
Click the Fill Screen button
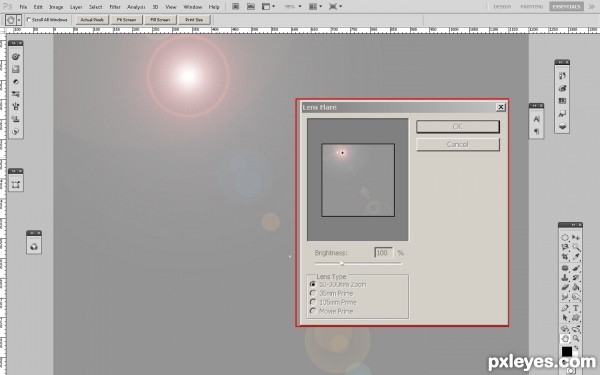pos(160,20)
